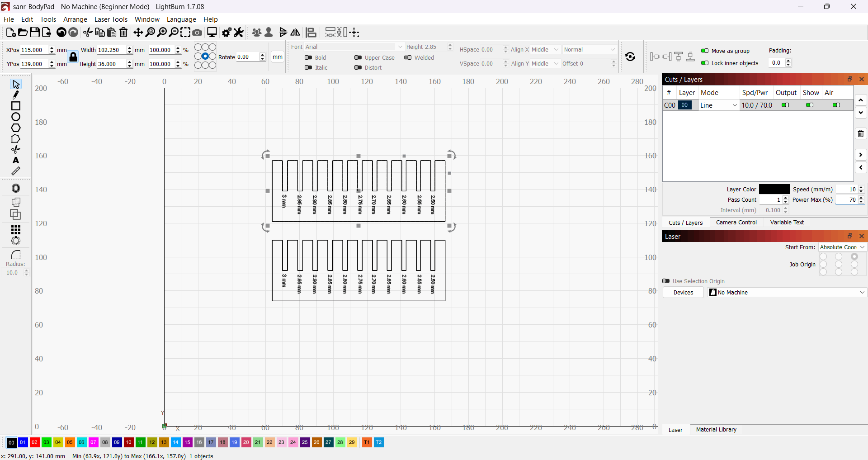Open the Font dropdown showing Arial
Viewport: 868px width, 460px height.
(354, 47)
